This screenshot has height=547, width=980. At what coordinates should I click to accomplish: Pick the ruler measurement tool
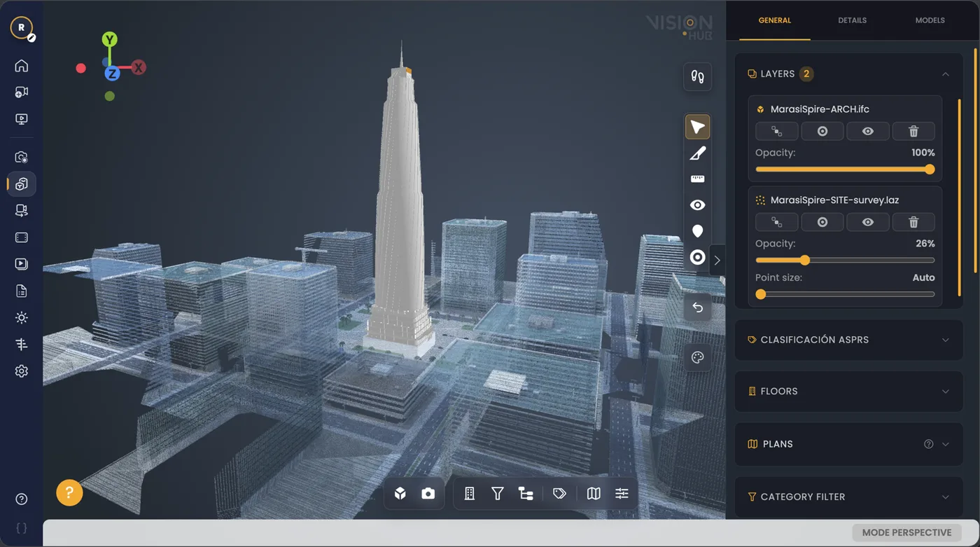(x=697, y=179)
